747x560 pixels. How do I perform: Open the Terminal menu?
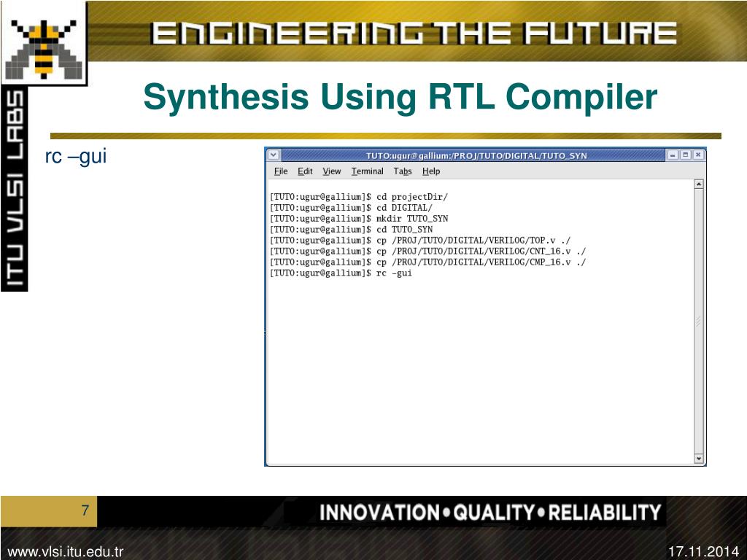(368, 171)
